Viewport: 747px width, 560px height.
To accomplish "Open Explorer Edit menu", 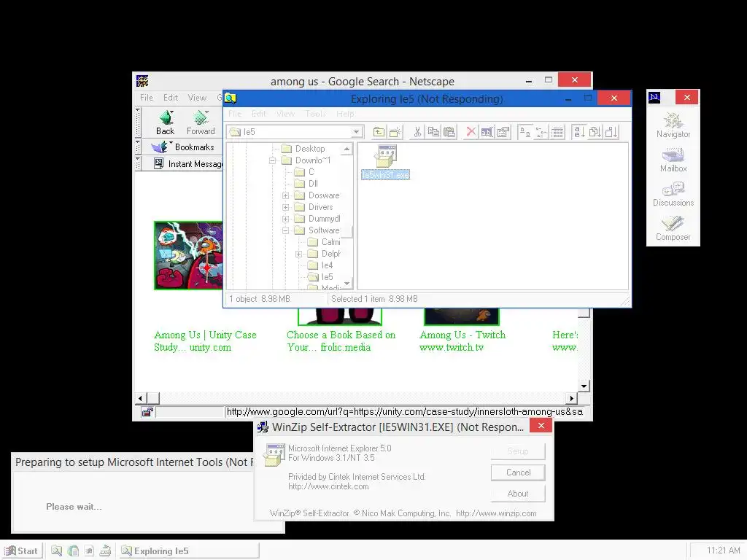I will [x=259, y=114].
